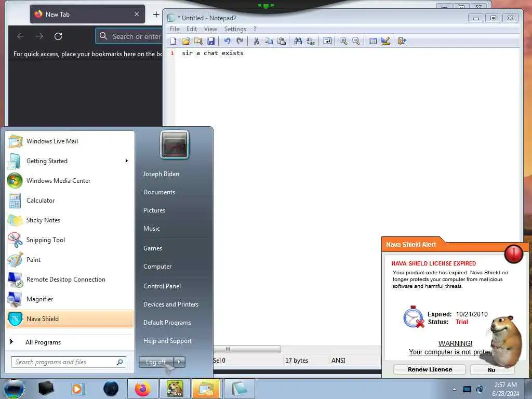Reload the page in Firefox

pyautogui.click(x=58, y=36)
